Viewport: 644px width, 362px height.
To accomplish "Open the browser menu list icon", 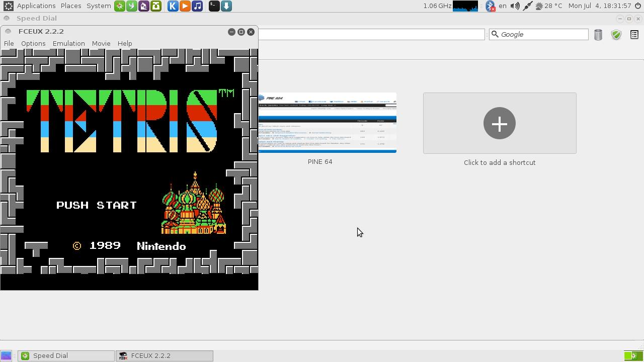I will [634, 35].
